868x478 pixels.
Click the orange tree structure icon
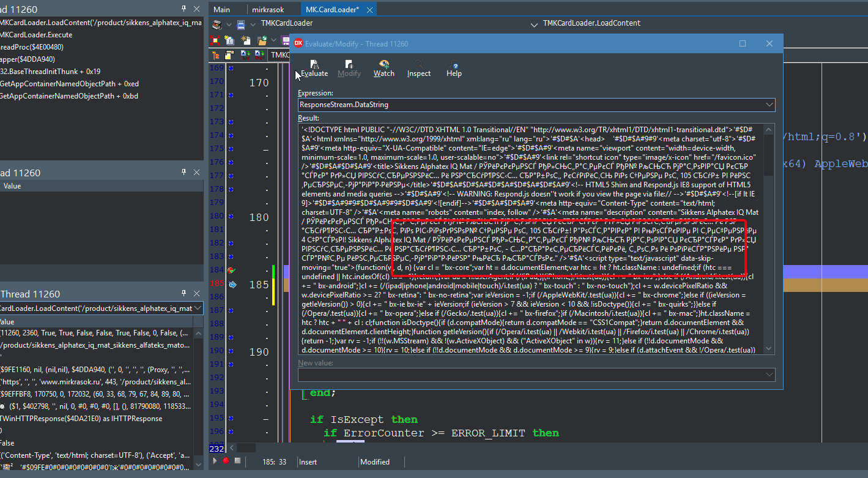pyautogui.click(x=215, y=55)
